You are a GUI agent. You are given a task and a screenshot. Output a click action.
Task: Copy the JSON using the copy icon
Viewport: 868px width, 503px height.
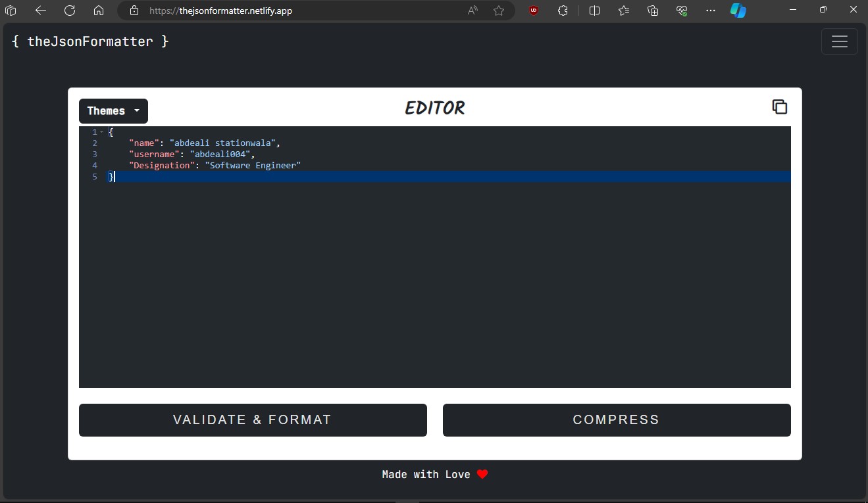780,106
